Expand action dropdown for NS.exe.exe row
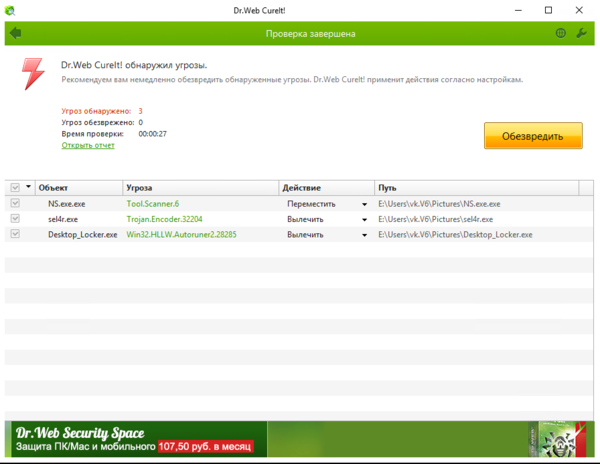600x464 pixels. click(x=364, y=204)
